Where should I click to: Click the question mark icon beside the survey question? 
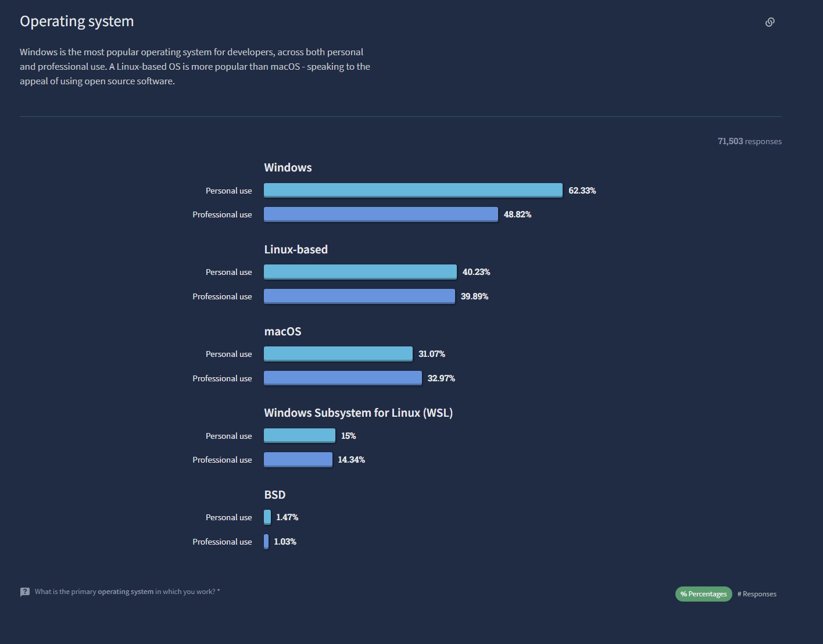click(x=25, y=592)
